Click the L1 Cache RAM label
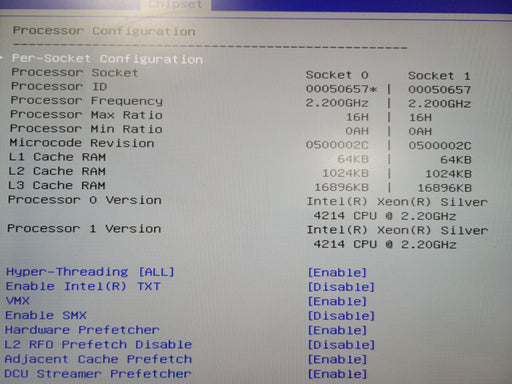Viewport: 512px width, 384px height. point(57,157)
